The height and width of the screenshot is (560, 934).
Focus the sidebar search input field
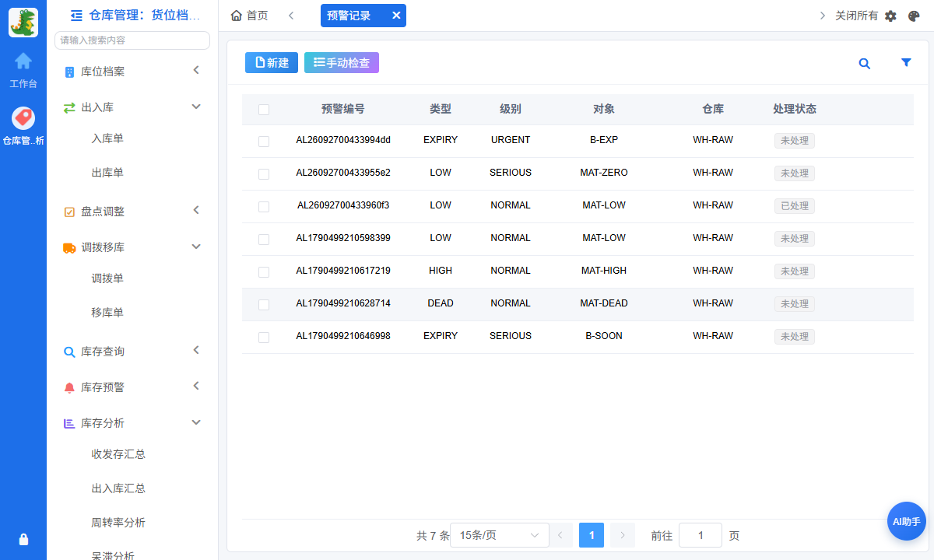[x=132, y=40]
